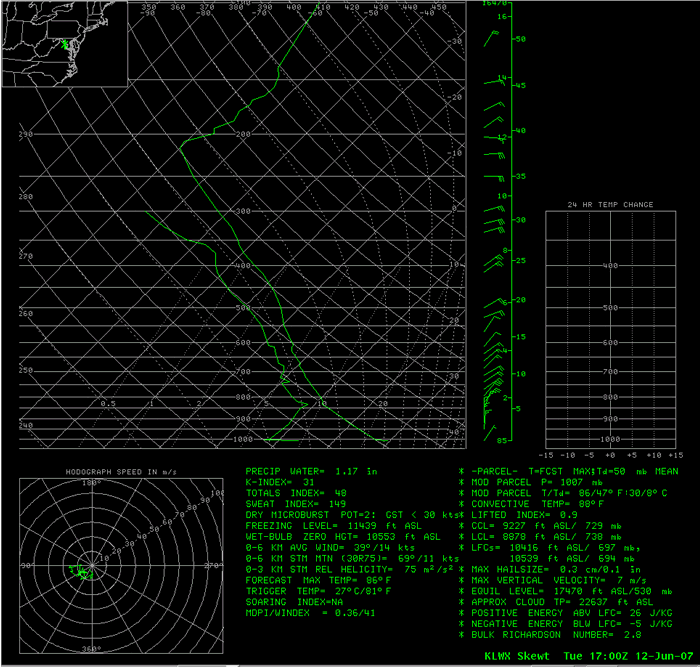The height and width of the screenshot is (667, 700).
Task: Click the 35 height label on the wind axis
Action: [521, 176]
